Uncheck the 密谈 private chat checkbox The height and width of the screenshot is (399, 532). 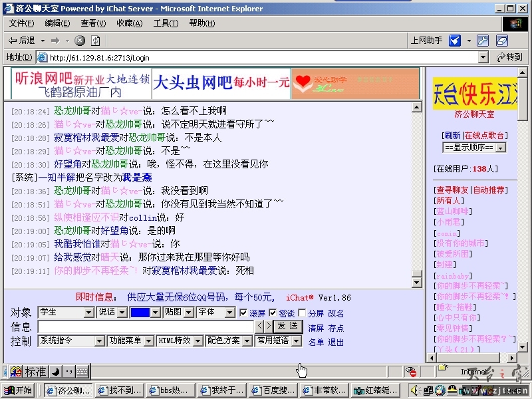click(273, 313)
